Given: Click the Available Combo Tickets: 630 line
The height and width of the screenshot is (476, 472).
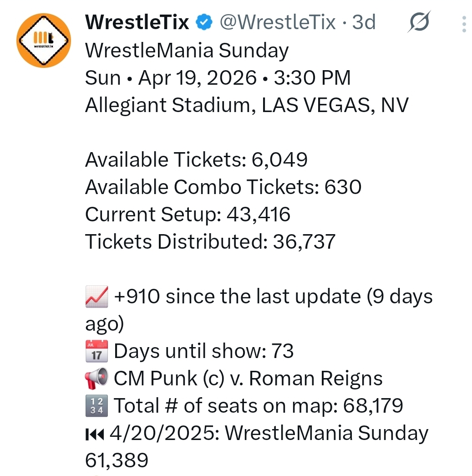Looking at the screenshot, I should pyautogui.click(x=223, y=187).
